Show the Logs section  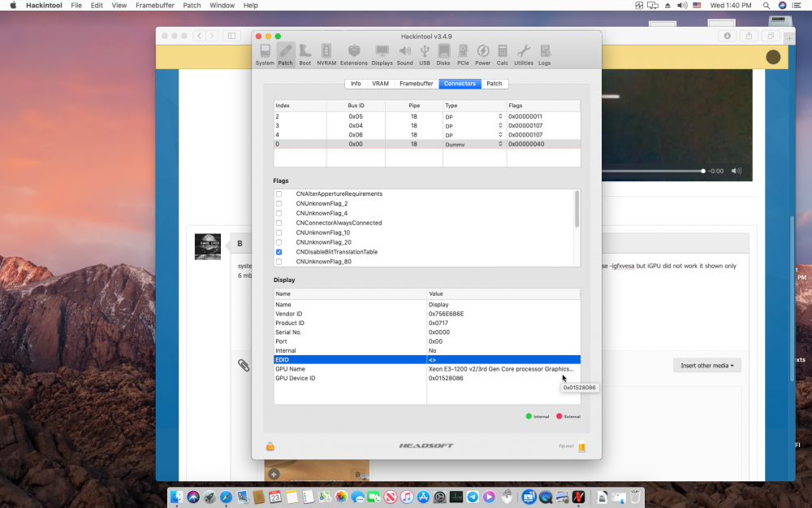click(544, 55)
